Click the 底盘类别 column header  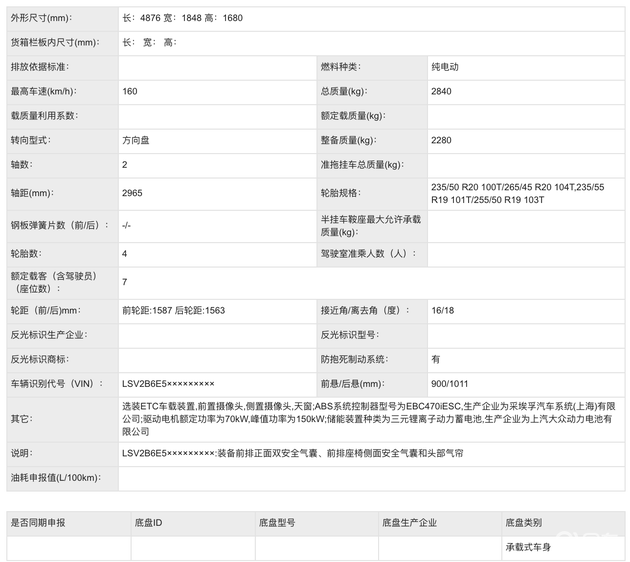[x=524, y=523]
